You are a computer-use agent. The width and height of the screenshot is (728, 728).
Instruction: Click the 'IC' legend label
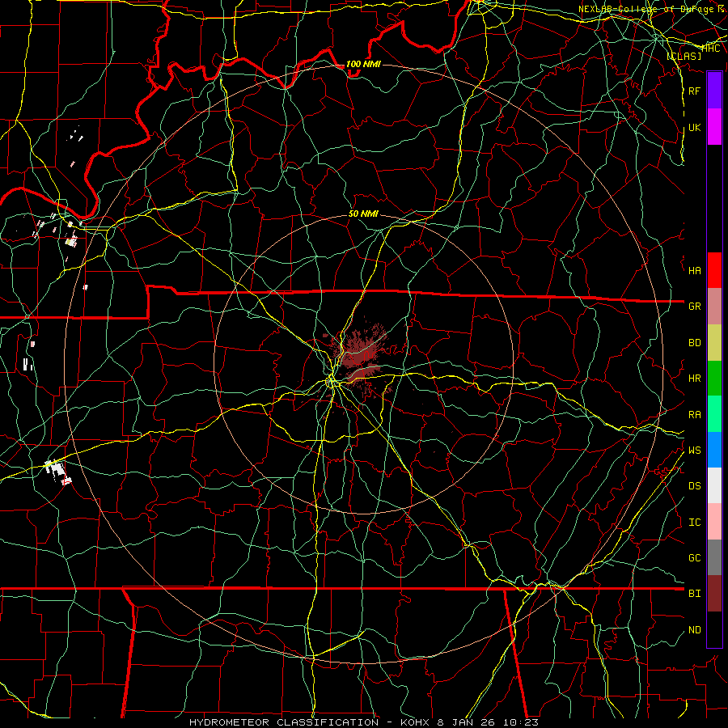[694, 522]
